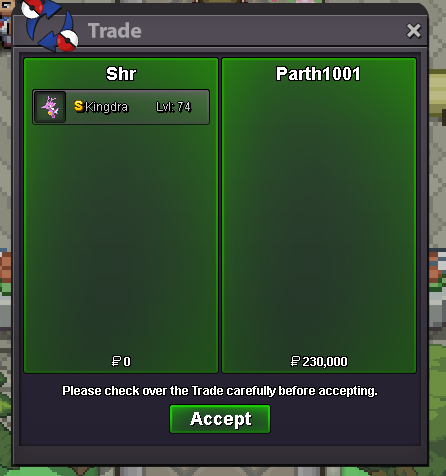The height and width of the screenshot is (476, 446).
Task: Click the 'Please check over the Trade' warning text
Action: click(220, 391)
